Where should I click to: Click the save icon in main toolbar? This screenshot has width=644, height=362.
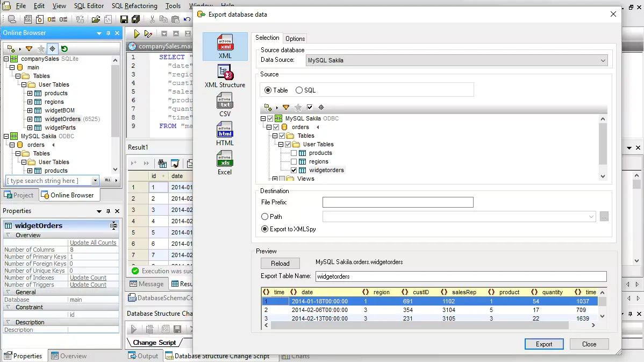click(124, 19)
